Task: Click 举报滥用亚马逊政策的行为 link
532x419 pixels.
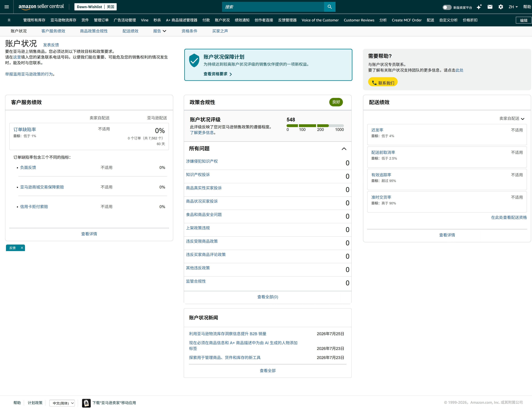Action: click(x=29, y=74)
